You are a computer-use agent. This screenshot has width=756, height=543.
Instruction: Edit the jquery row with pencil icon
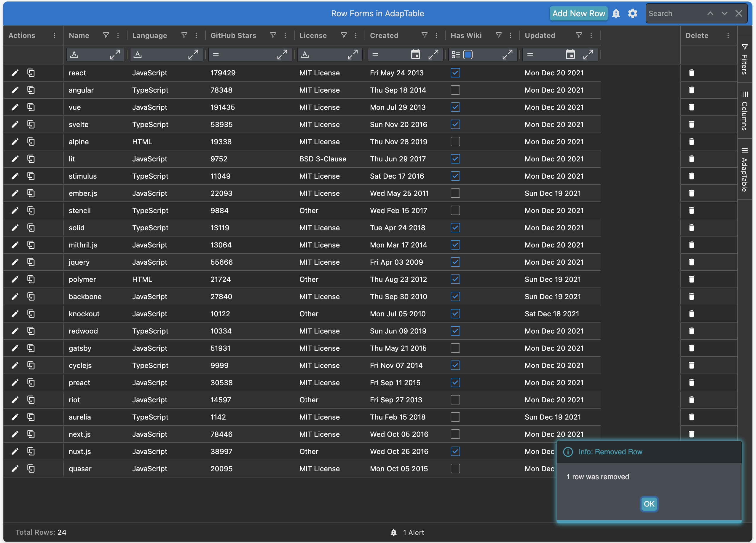pos(15,262)
